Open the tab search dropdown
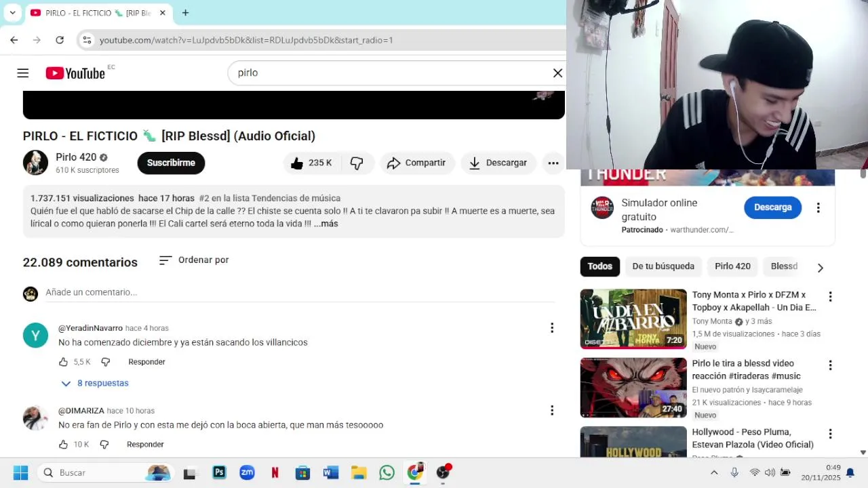The width and height of the screenshot is (868, 488). pos(12,13)
